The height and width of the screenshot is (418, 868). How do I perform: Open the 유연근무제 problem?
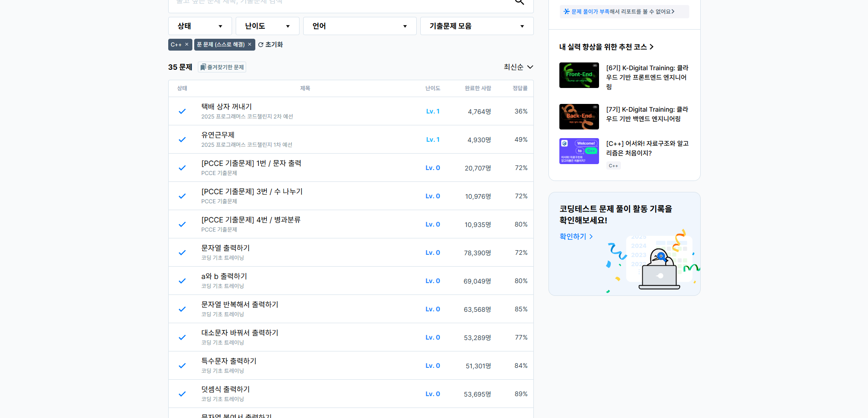[x=218, y=135]
